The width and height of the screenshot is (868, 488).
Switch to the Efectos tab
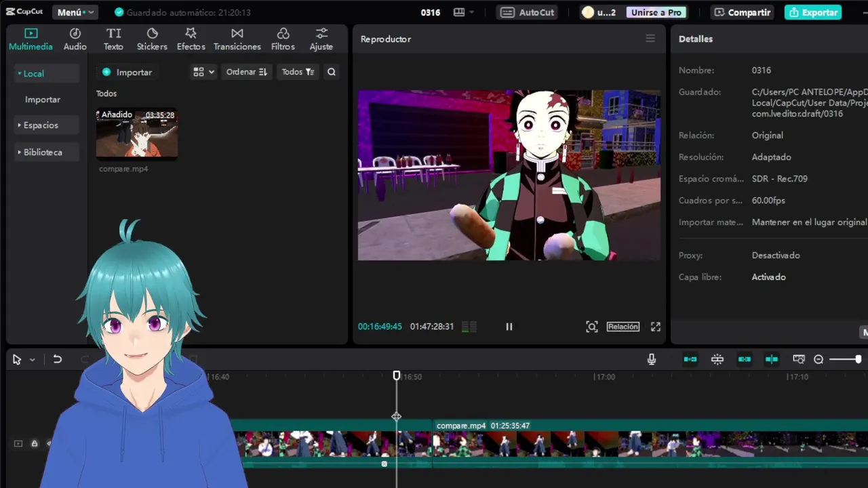pyautogui.click(x=191, y=39)
